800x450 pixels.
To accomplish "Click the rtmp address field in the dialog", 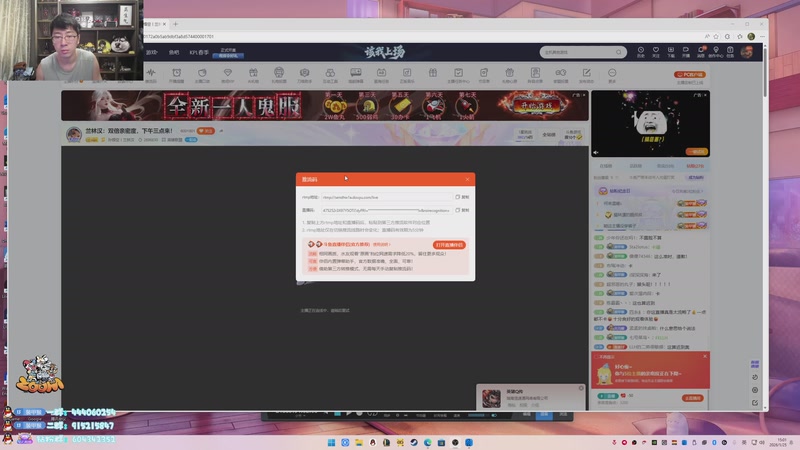I will [386, 197].
